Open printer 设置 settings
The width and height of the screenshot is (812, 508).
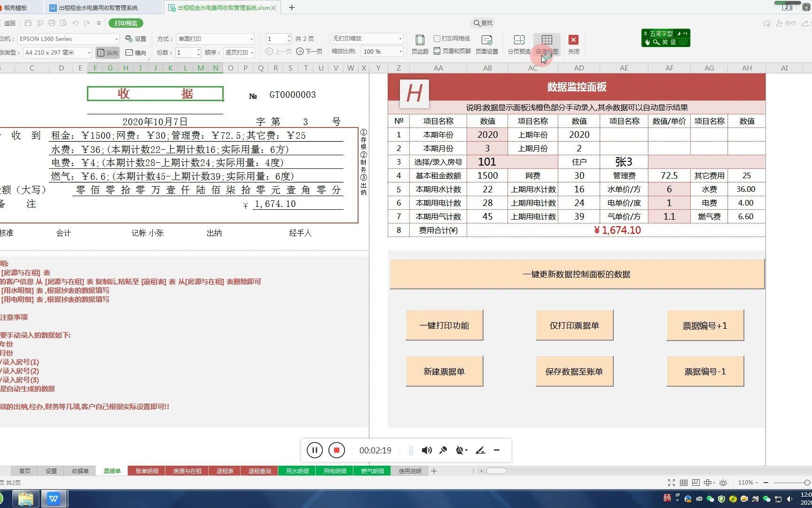[136, 39]
